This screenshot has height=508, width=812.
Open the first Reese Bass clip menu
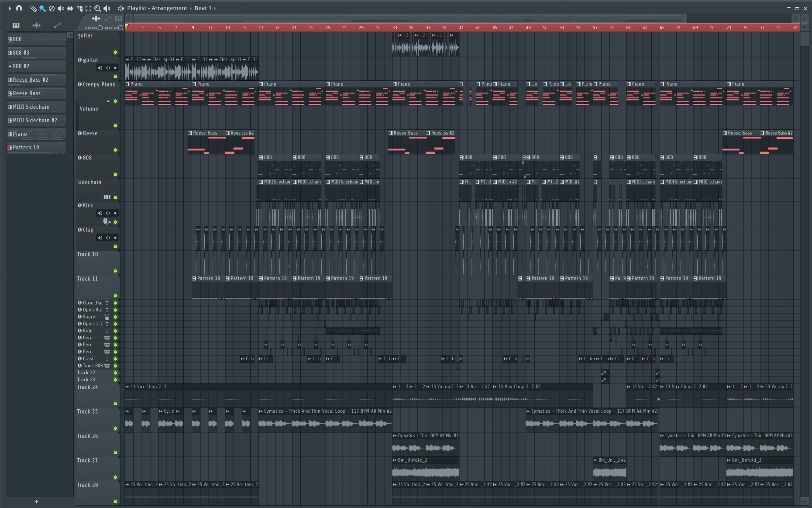click(x=190, y=133)
